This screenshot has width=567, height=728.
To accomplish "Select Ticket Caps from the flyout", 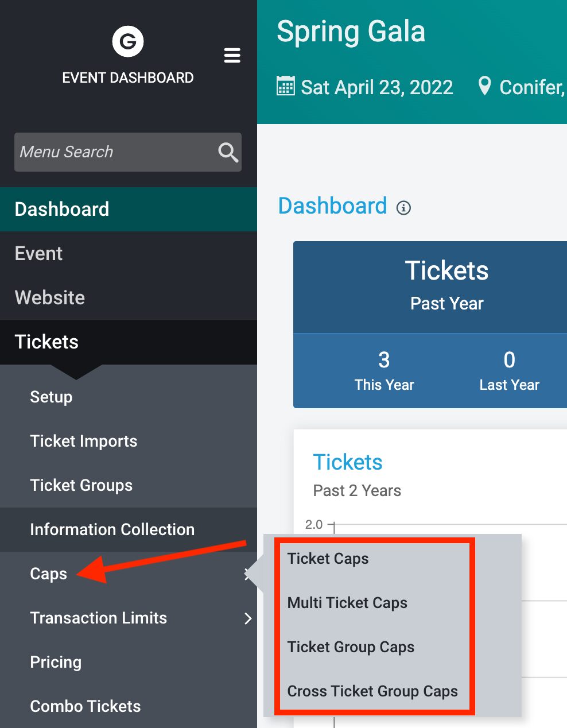I will click(328, 558).
